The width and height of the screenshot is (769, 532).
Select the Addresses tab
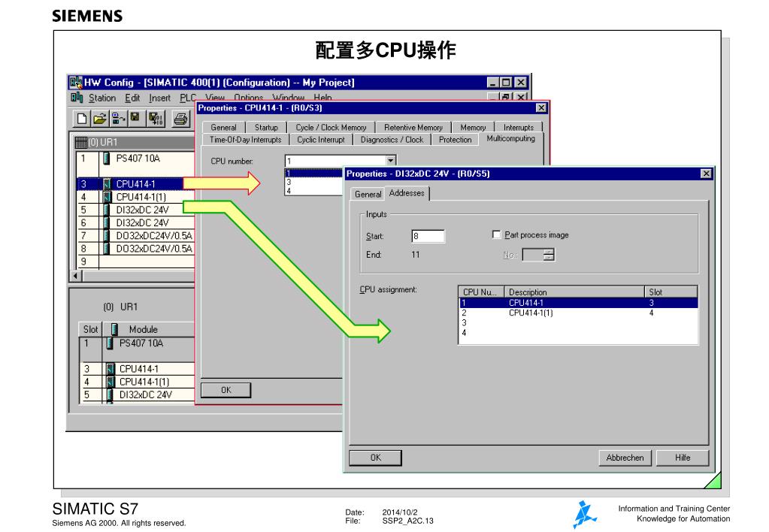[x=407, y=193]
